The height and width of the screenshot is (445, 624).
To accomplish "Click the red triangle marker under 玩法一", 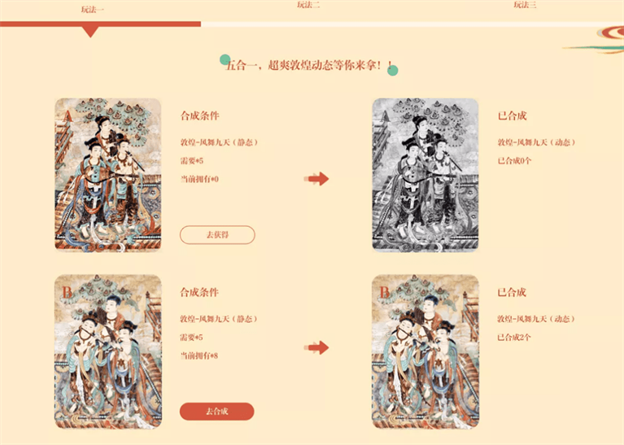I will [91, 32].
